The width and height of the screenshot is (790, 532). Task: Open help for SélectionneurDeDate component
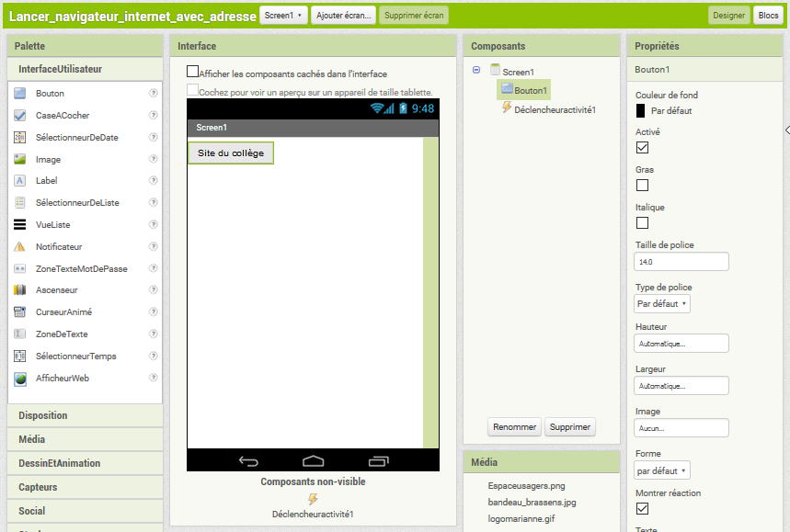154,137
